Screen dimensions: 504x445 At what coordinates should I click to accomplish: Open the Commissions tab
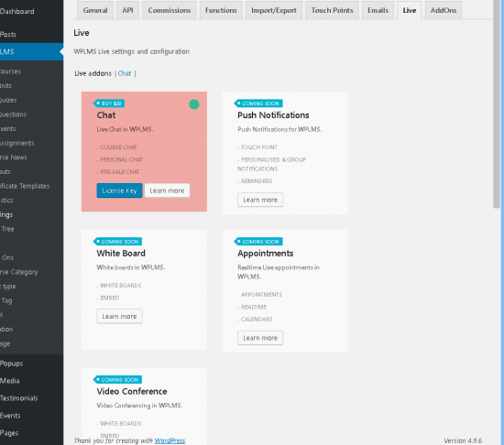pyautogui.click(x=170, y=10)
